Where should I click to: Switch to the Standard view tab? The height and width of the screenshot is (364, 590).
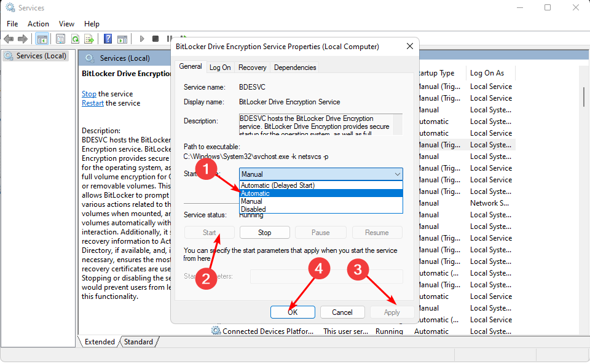pyautogui.click(x=138, y=342)
